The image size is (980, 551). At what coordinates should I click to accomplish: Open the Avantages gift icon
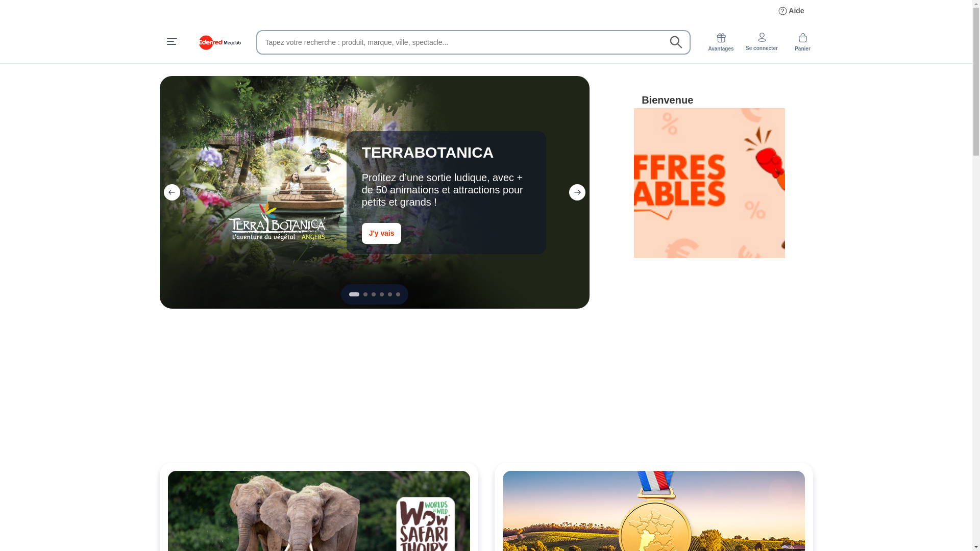(x=721, y=42)
